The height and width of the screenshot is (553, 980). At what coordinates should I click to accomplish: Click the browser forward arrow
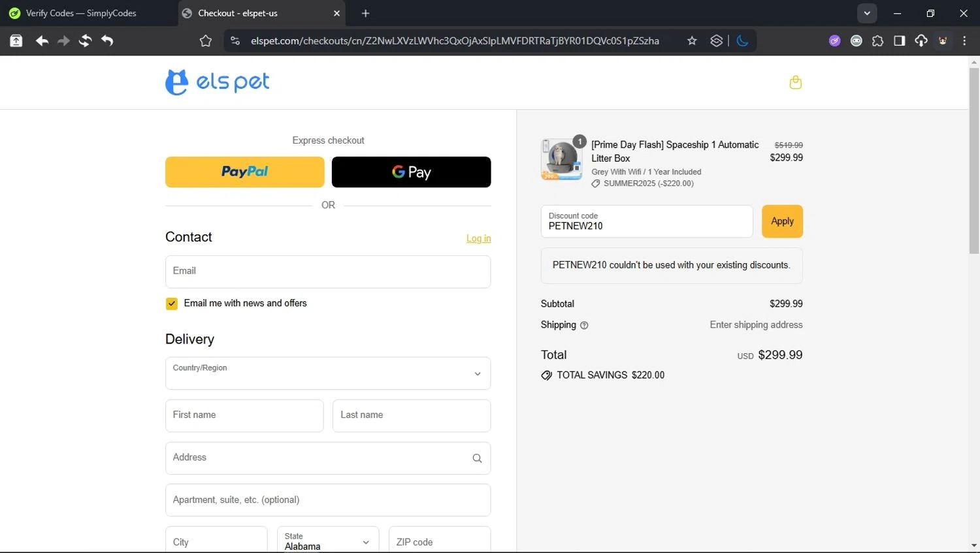coord(63,41)
